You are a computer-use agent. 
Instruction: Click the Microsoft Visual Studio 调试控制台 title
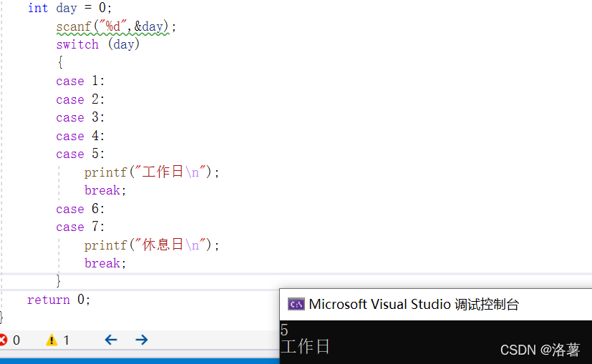pos(414,304)
